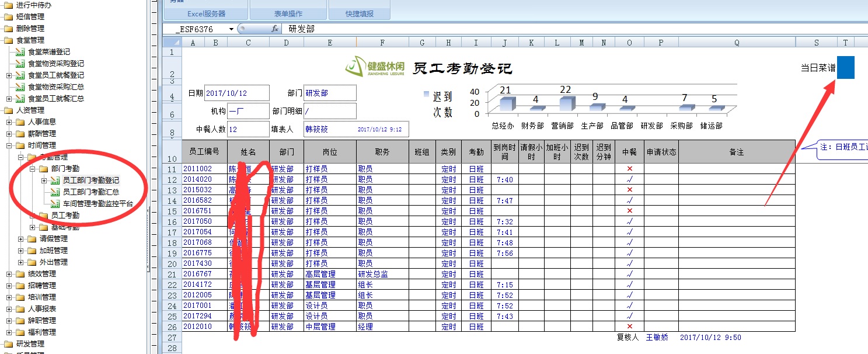Toggle the 中餐 mark for employee 2012010
The image size is (868, 354).
click(629, 327)
